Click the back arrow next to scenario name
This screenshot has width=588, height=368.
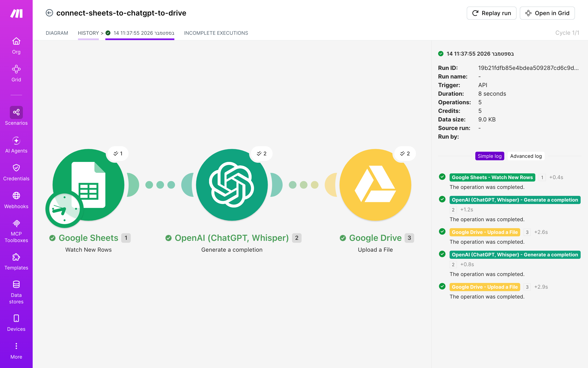(49, 13)
